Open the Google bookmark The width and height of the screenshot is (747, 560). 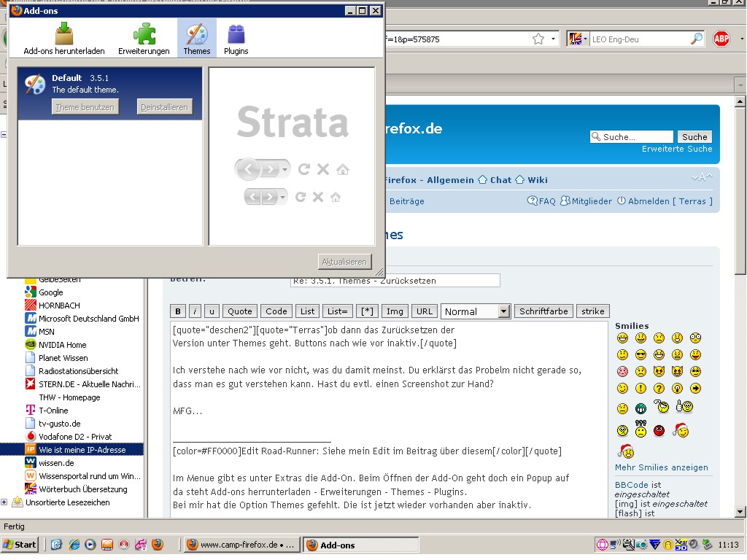(x=50, y=292)
